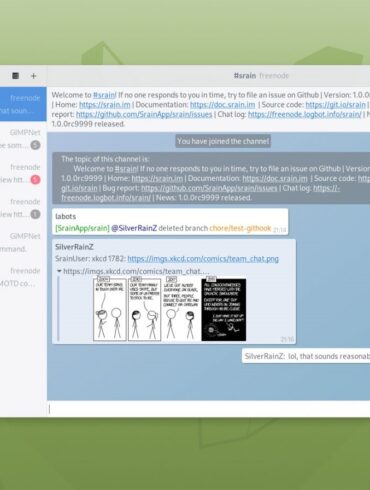Click the #srain channel title in header

pos(245,76)
